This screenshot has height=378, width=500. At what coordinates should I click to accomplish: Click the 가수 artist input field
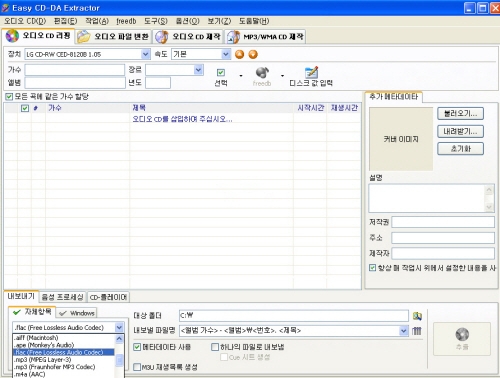(x=75, y=70)
